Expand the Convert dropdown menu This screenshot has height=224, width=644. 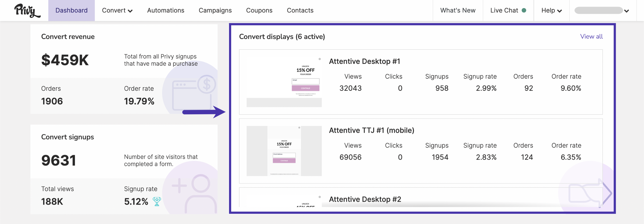point(117,11)
